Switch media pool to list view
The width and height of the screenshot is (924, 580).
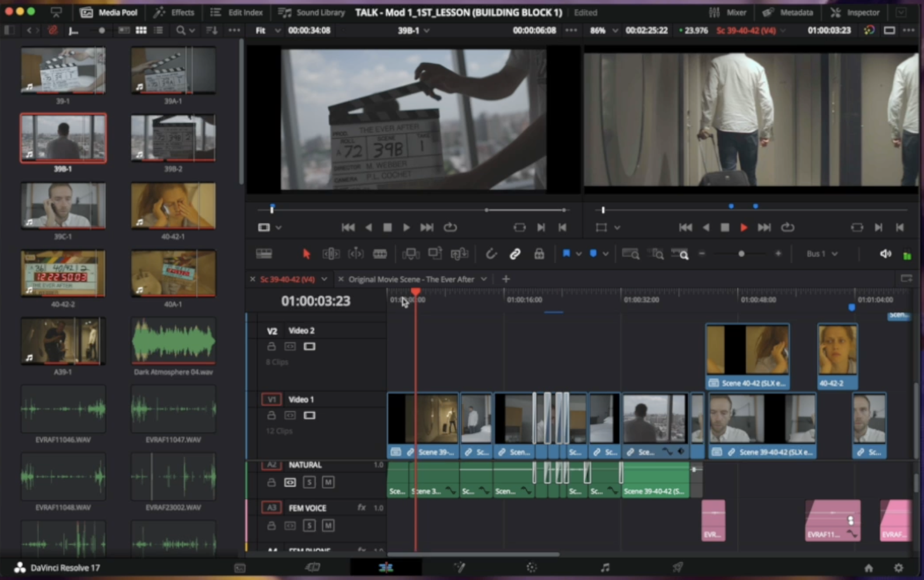159,30
